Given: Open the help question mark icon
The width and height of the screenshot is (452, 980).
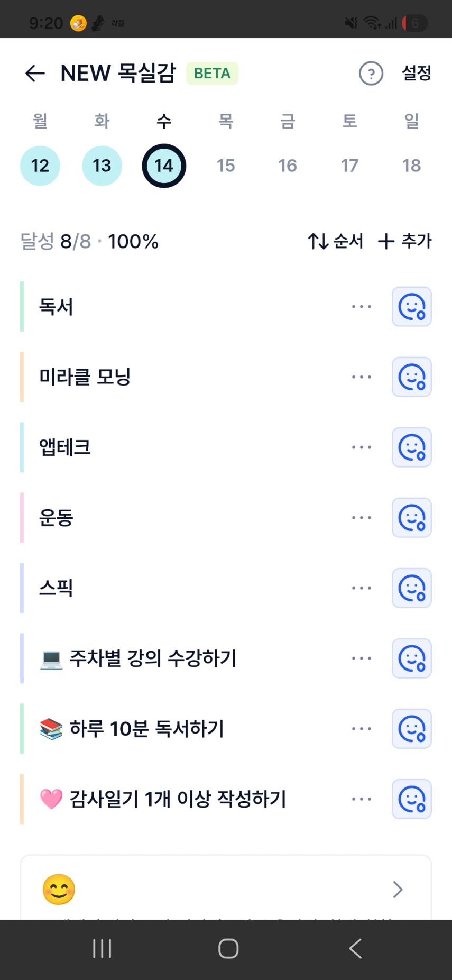Looking at the screenshot, I should point(371,74).
